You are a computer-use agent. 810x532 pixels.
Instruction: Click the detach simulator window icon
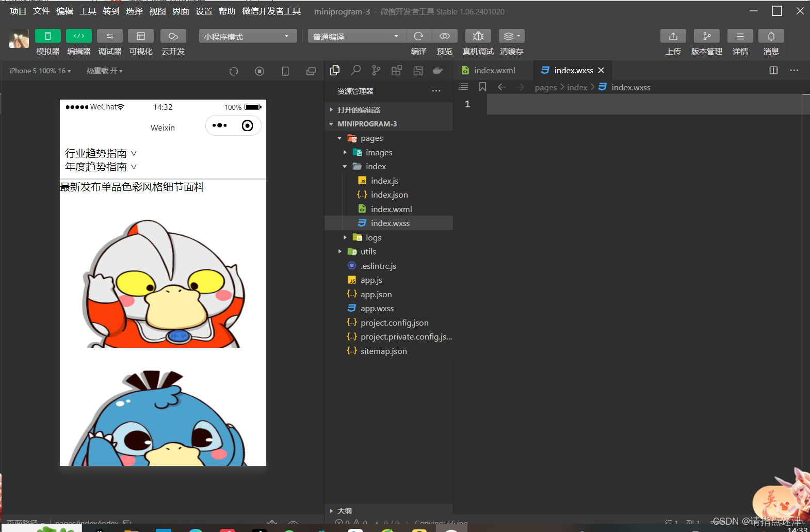311,71
